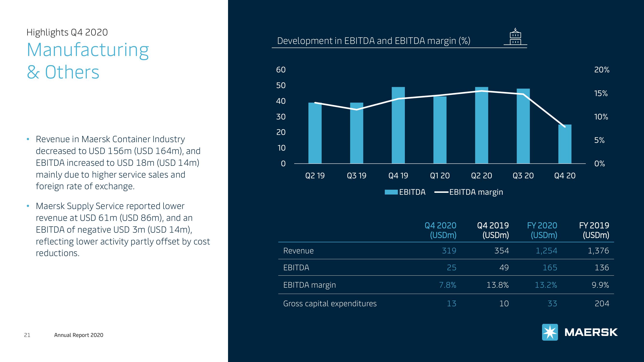Click the 'EBITDA margin' legend label

pos(476,192)
